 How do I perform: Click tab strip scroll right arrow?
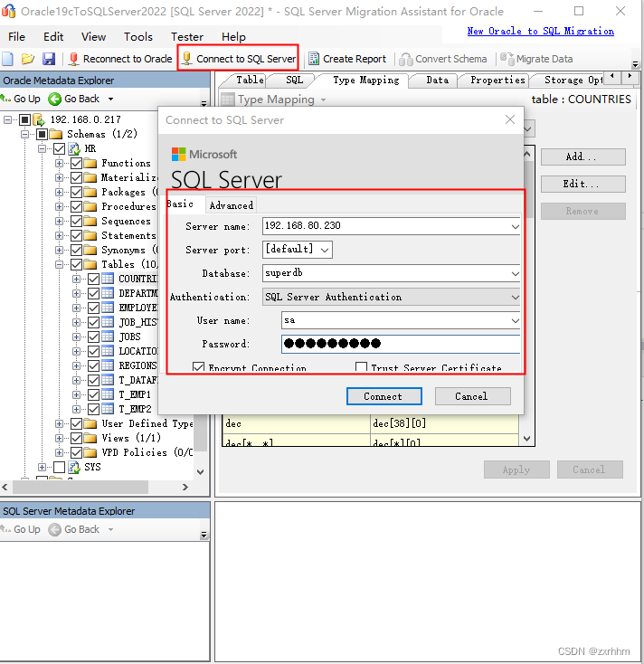tap(630, 76)
